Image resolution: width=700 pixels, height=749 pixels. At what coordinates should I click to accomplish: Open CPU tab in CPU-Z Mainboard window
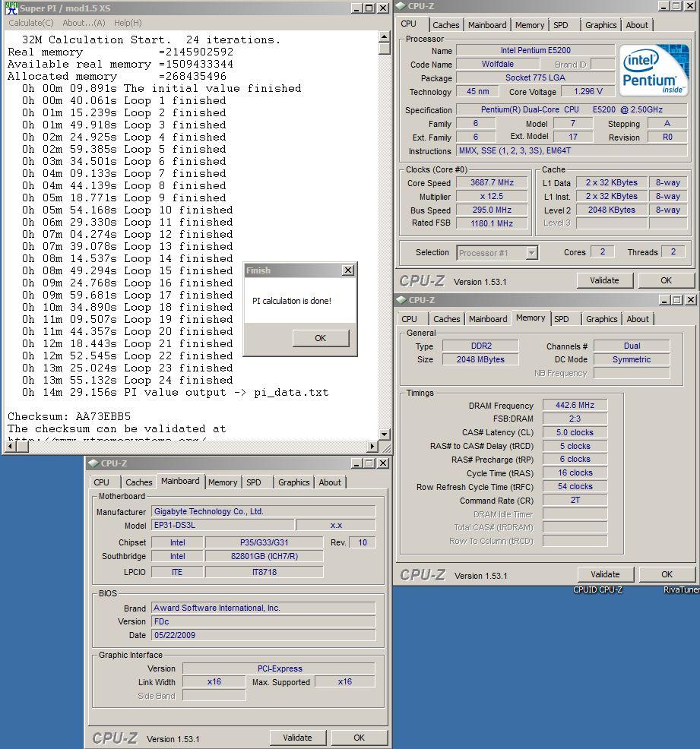point(101,482)
